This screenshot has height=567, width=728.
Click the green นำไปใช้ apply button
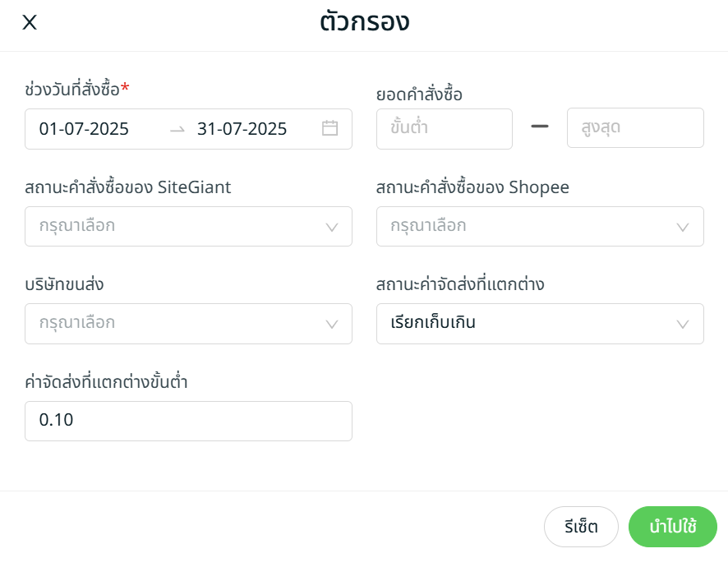click(x=672, y=527)
